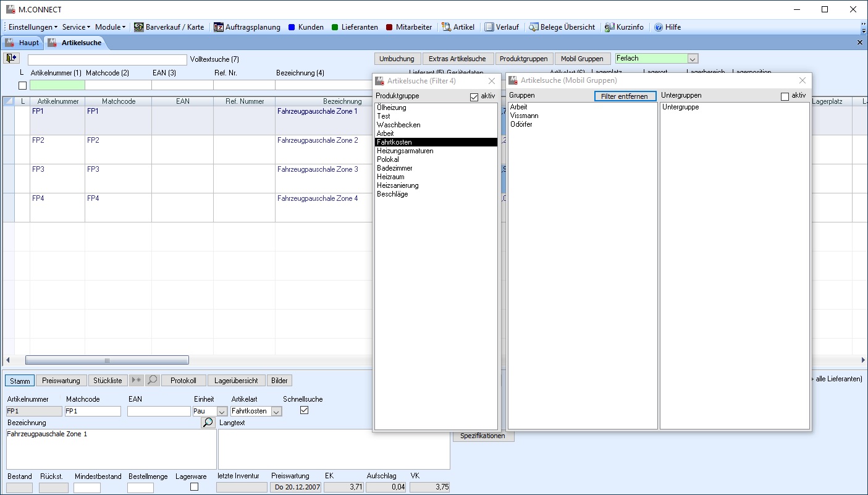Enable the aktiv checkbox for Untergruppen
Viewport: 868px width, 495px height.
tap(785, 96)
